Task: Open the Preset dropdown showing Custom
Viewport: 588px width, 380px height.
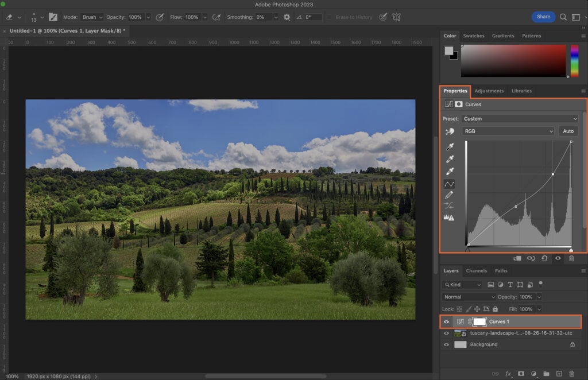Action: tap(519, 118)
